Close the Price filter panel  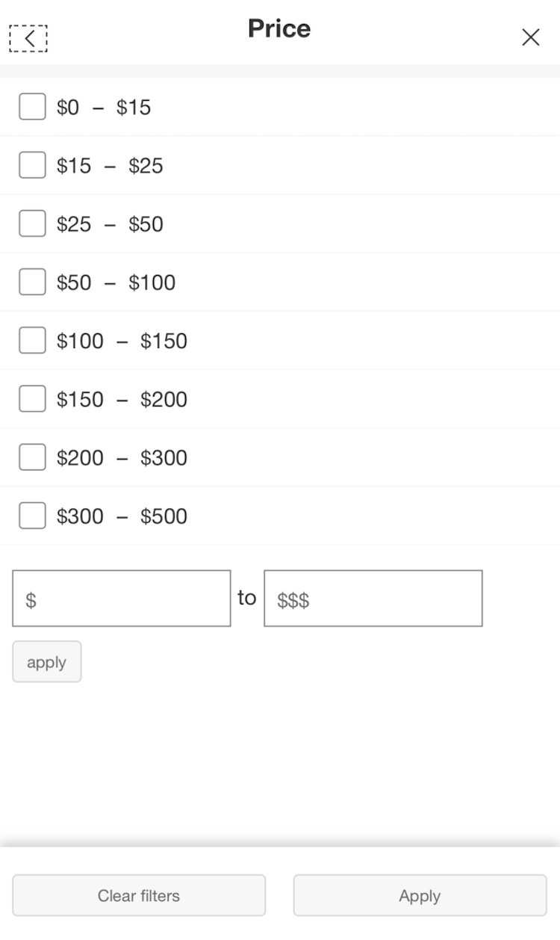coord(530,37)
